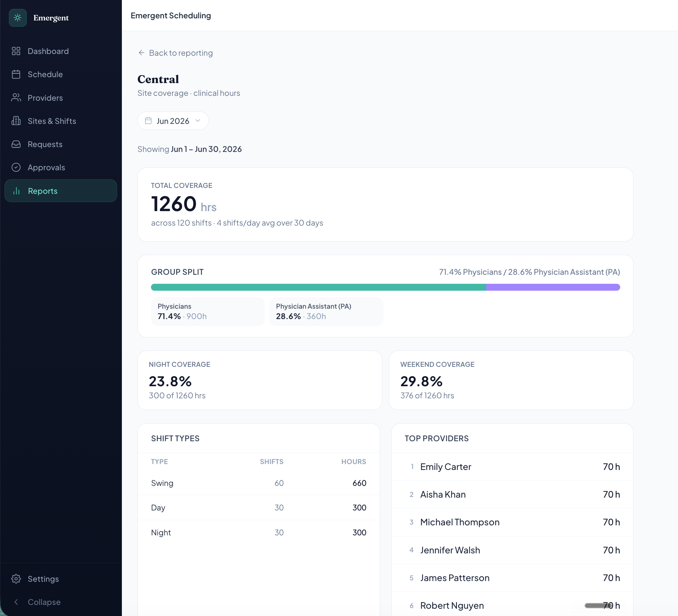Click the Reports bar chart icon

16,191
